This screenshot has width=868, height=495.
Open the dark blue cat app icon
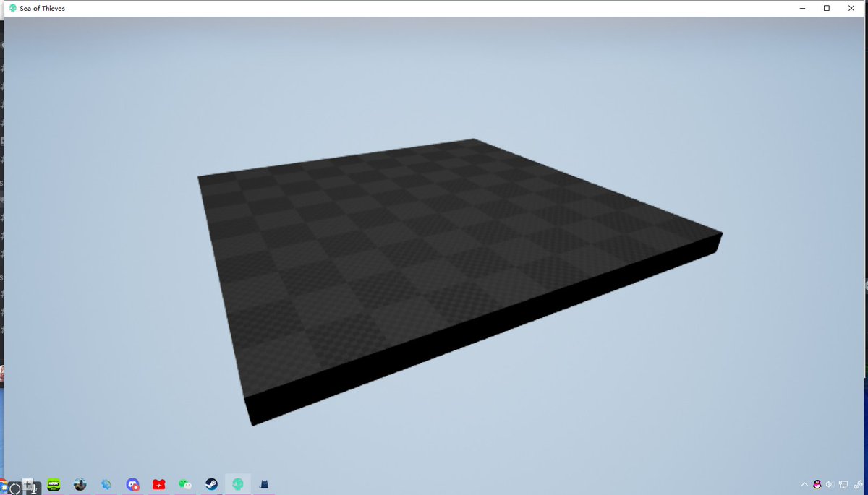tap(264, 484)
